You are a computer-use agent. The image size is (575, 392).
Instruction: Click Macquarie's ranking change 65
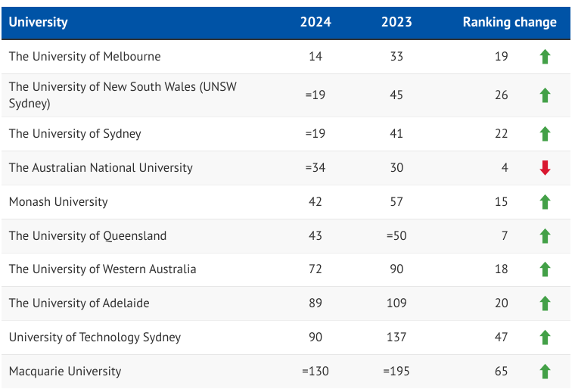point(502,371)
